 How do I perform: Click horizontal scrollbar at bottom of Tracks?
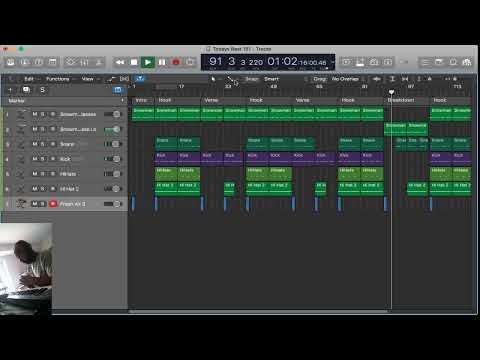pyautogui.click(x=258, y=312)
